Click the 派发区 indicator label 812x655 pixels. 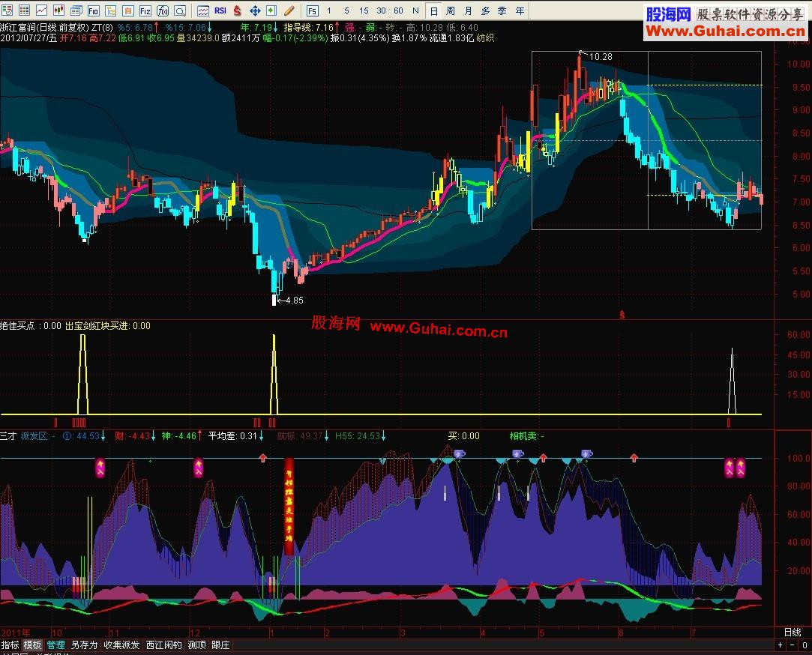[34, 436]
